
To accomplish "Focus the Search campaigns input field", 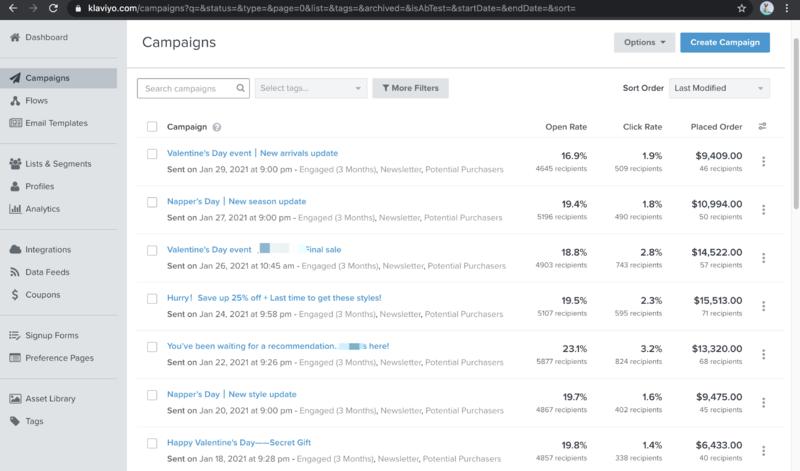I will tap(187, 88).
